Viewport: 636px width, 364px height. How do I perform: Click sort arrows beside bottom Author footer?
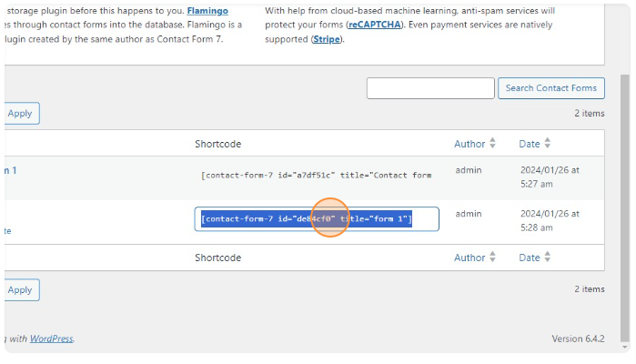[x=492, y=258]
